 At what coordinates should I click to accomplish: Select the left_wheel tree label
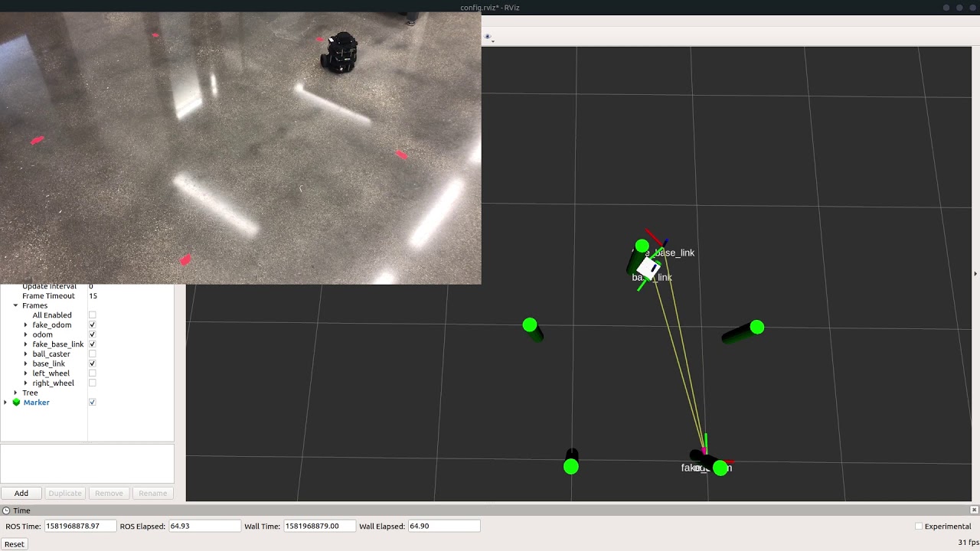[51, 373]
